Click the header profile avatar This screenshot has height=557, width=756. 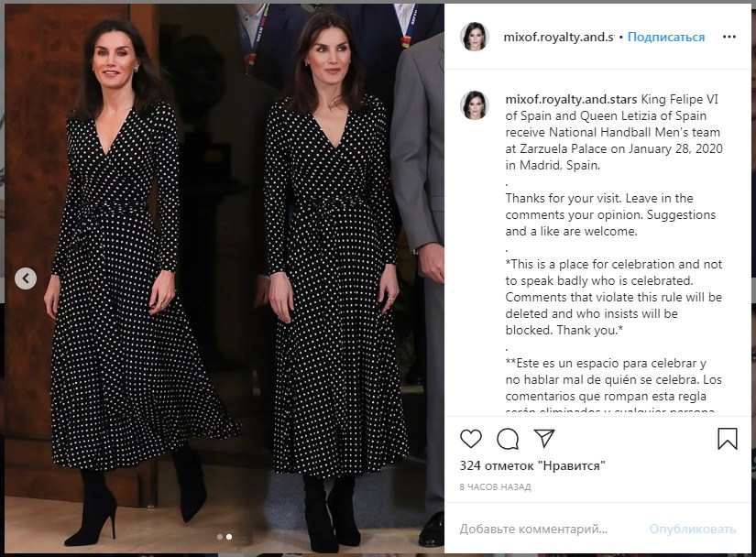(x=475, y=37)
